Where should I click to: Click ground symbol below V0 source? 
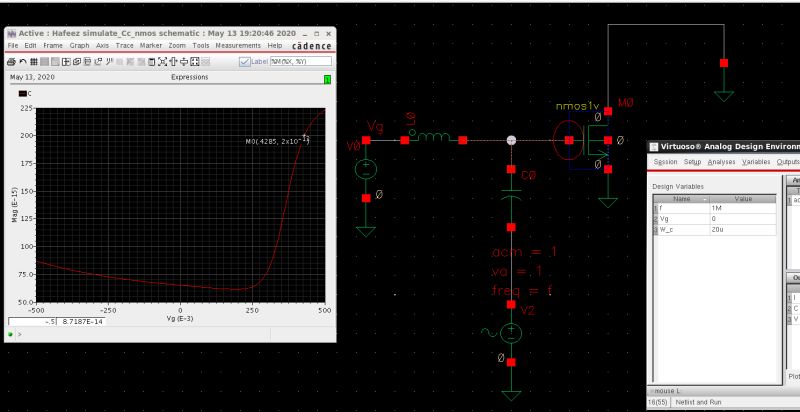click(x=366, y=231)
